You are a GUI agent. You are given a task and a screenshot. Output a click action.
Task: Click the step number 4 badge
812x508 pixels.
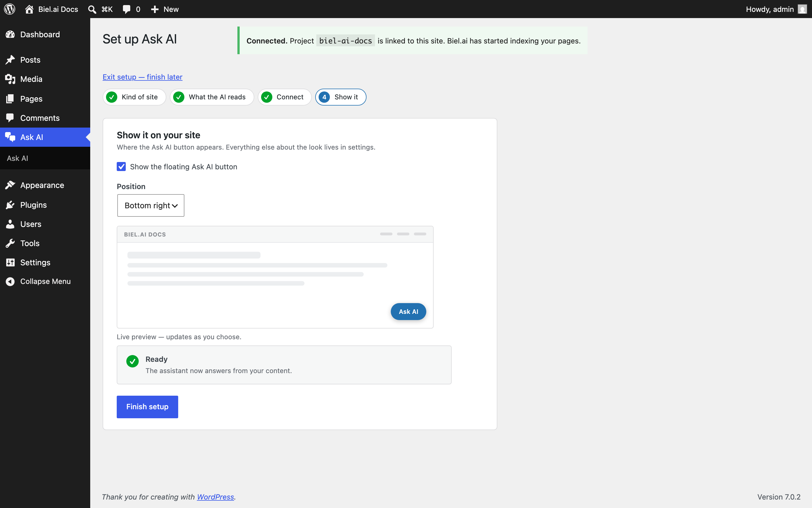pos(324,97)
